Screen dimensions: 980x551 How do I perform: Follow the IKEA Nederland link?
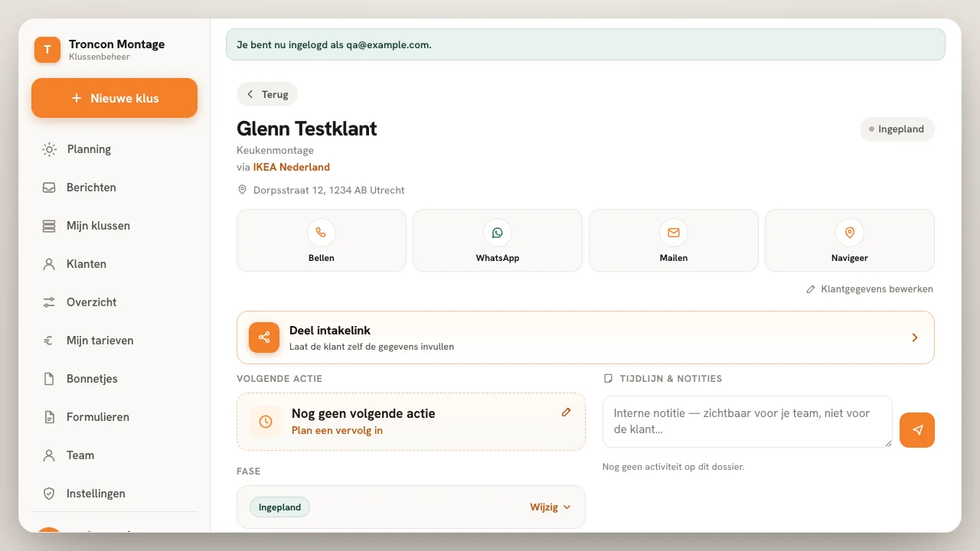[292, 167]
